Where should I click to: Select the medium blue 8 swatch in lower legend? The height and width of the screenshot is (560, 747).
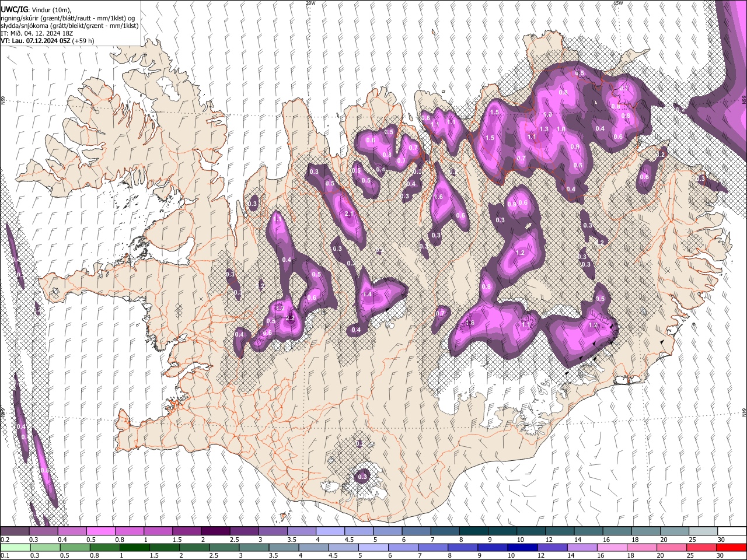point(463,547)
